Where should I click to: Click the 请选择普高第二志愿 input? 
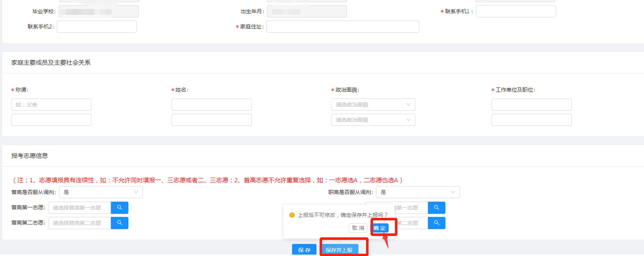click(x=80, y=223)
